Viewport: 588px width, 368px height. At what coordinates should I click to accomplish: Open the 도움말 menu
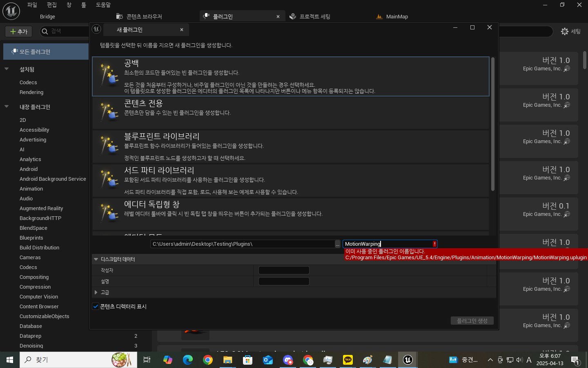[x=103, y=5]
